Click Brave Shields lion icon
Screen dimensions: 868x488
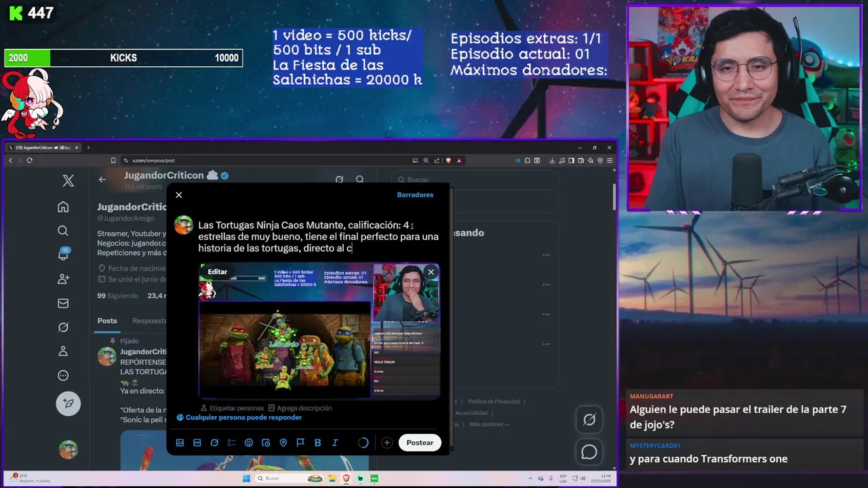click(448, 161)
